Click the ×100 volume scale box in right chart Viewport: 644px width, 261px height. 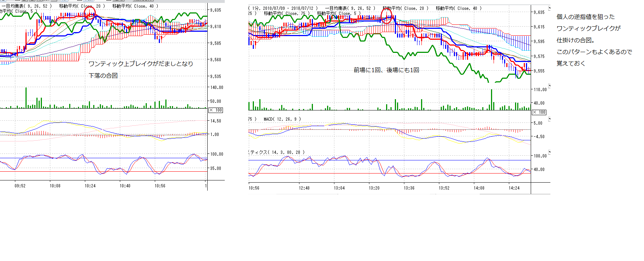coord(539,112)
